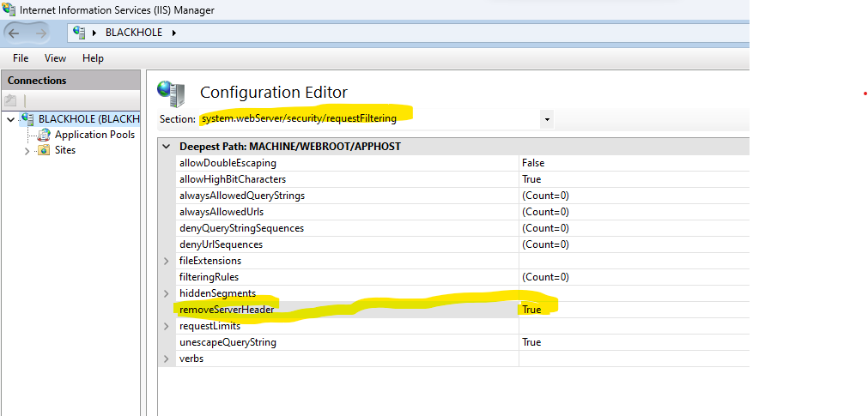
Task: Select the allowHighBitCharacters row
Action: coord(462,179)
